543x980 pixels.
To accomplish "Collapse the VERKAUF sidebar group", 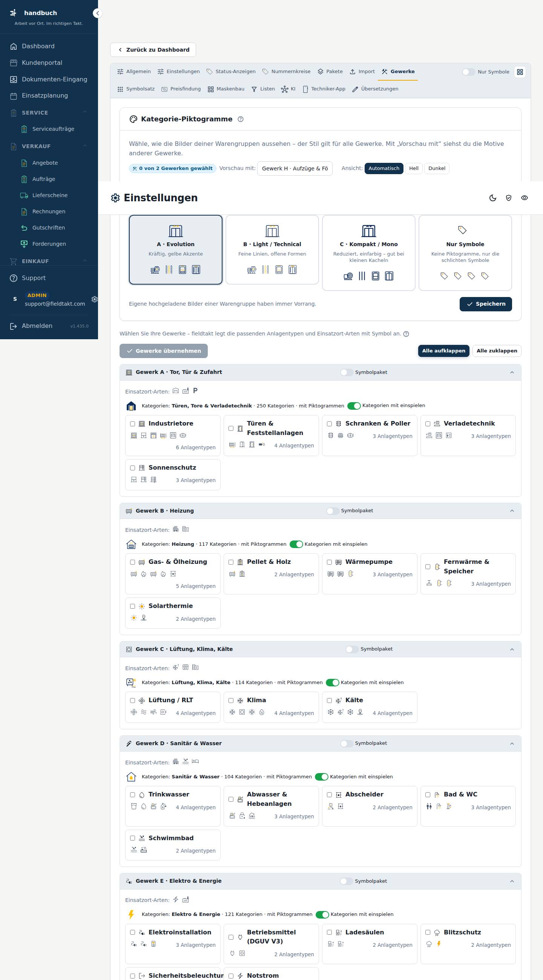I will [84, 146].
